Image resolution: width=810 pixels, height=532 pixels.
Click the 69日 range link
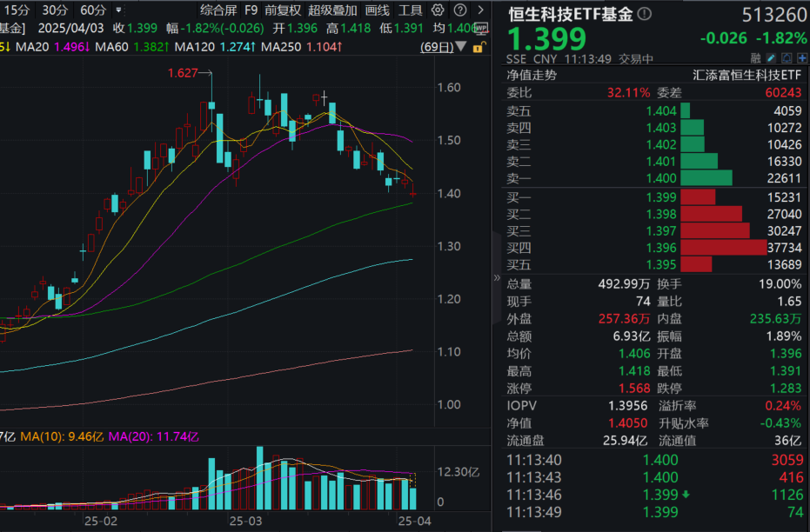tap(437, 47)
